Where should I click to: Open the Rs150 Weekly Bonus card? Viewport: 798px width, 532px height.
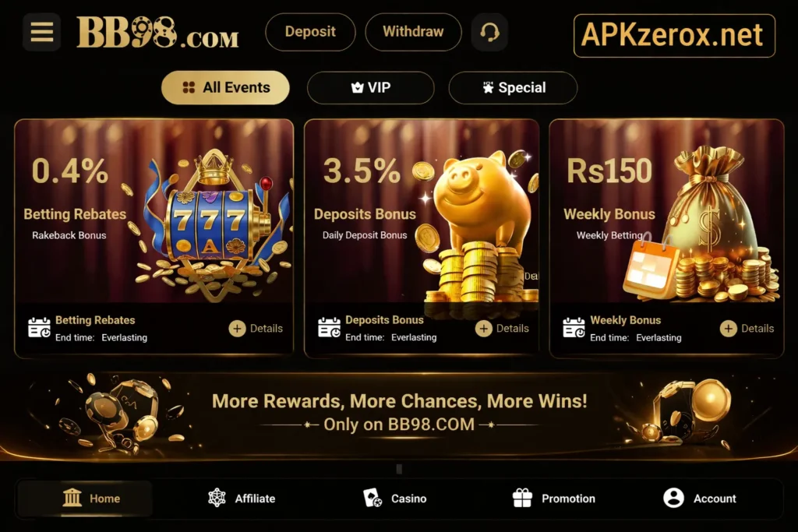coord(667,238)
